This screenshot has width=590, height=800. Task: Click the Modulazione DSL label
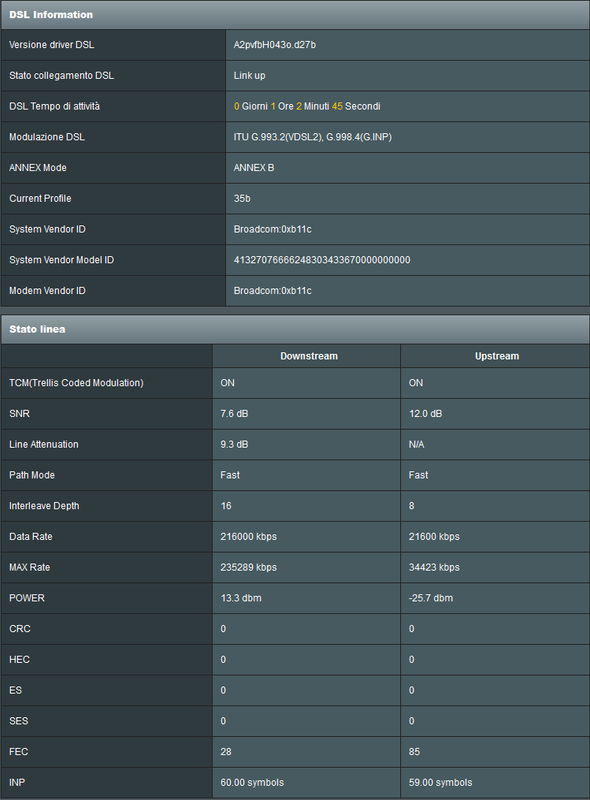tap(47, 137)
